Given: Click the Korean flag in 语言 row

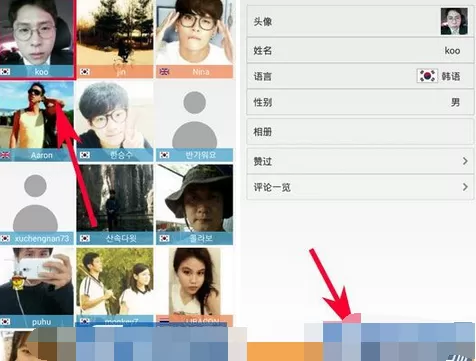Looking at the screenshot, I should tap(427, 76).
